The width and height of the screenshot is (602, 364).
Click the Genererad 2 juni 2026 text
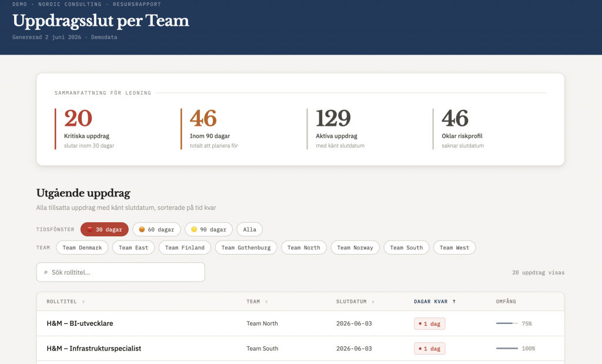[46, 37]
